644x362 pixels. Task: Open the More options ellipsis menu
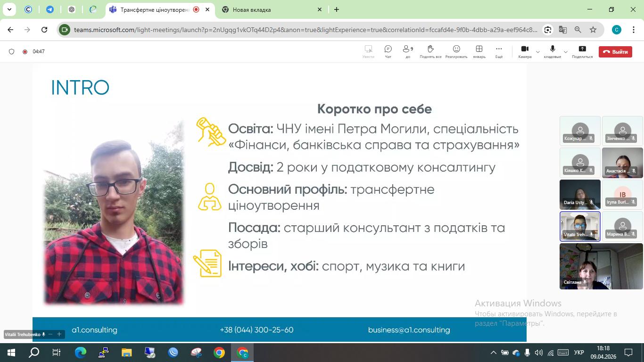499,51
